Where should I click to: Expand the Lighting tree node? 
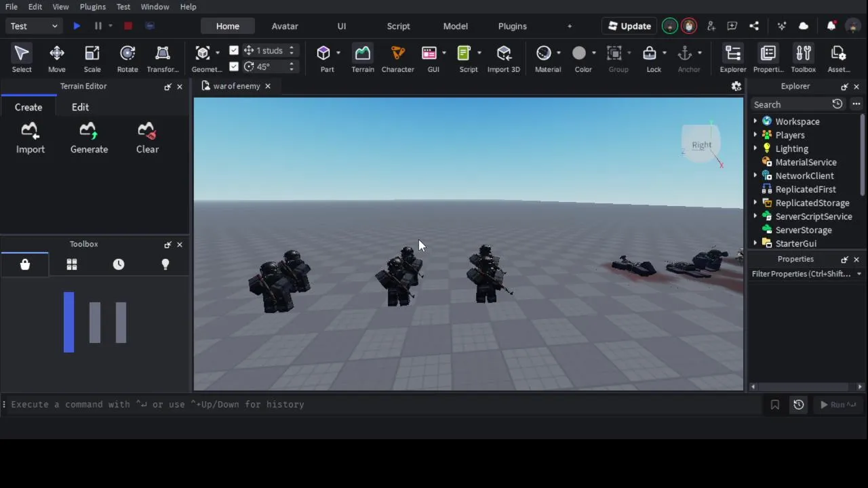pyautogui.click(x=755, y=148)
